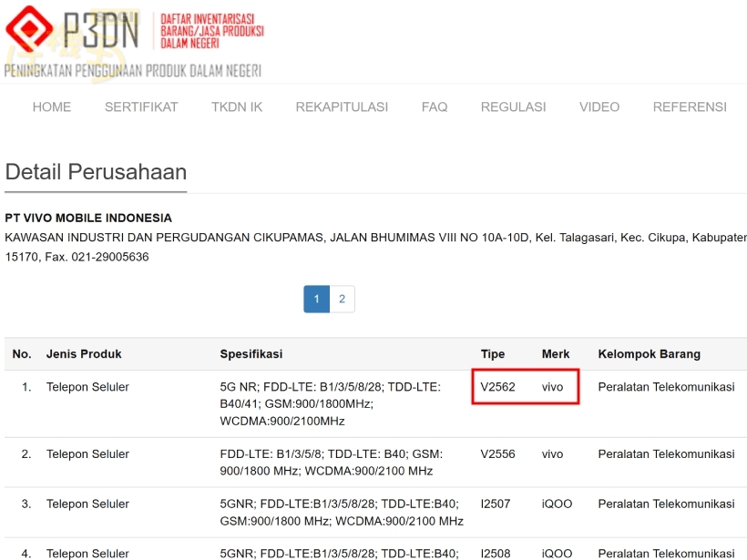Click the Spesifikasi column header
The image size is (747, 560).
click(x=251, y=353)
